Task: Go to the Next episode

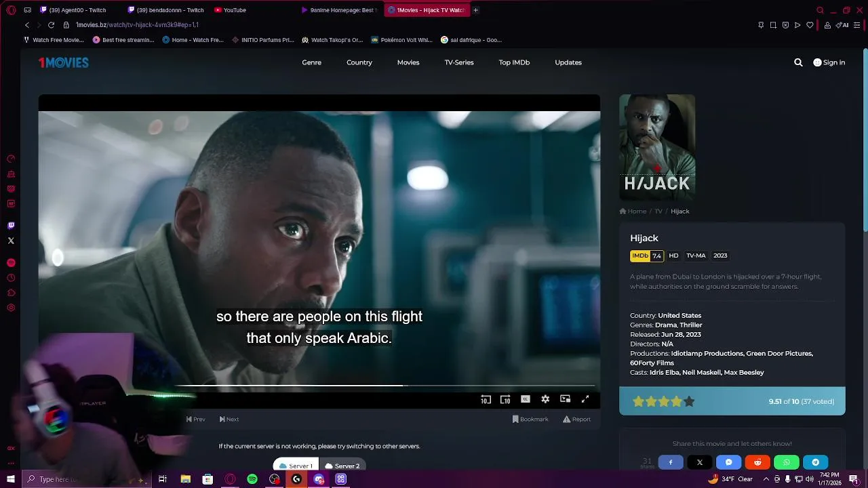Action: coord(229,419)
